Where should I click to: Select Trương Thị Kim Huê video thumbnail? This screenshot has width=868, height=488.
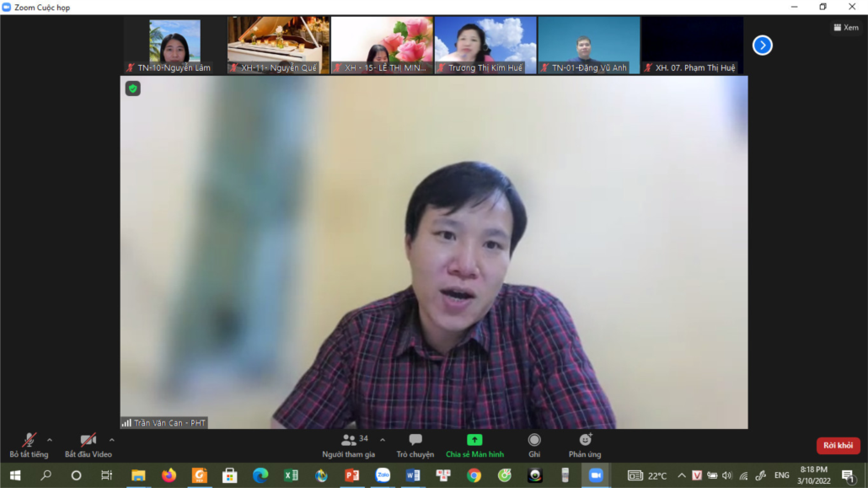(485, 46)
